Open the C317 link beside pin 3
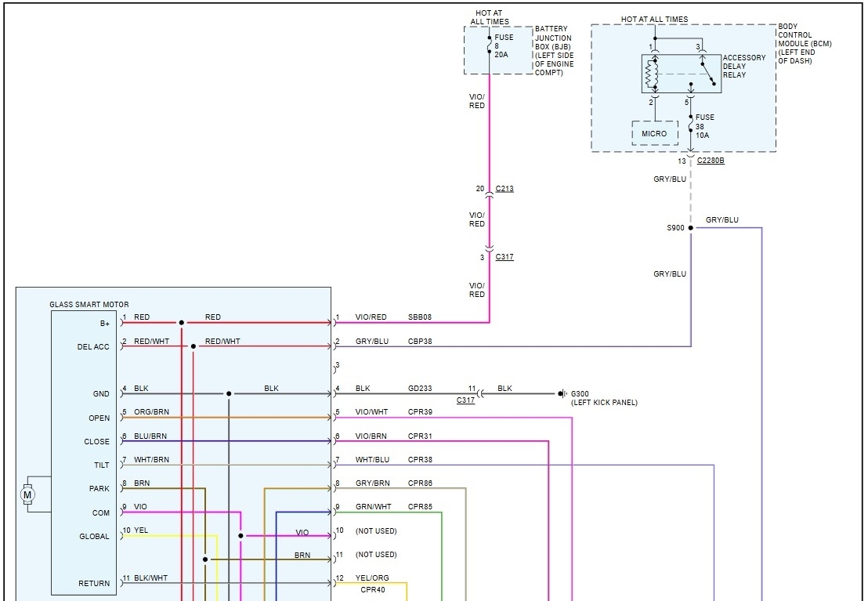 [505, 257]
